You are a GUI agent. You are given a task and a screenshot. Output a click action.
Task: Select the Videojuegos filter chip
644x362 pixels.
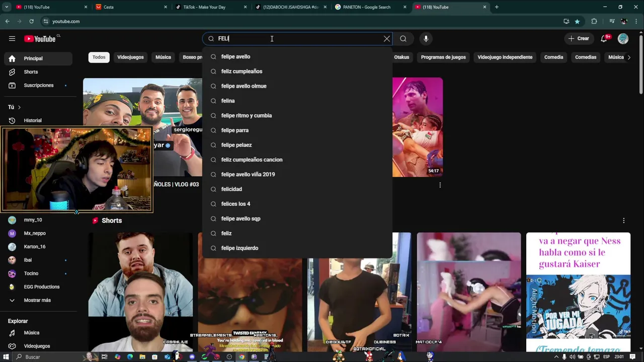(130, 57)
